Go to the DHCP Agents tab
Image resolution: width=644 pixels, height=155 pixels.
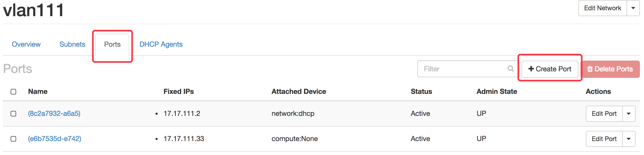coord(161,44)
